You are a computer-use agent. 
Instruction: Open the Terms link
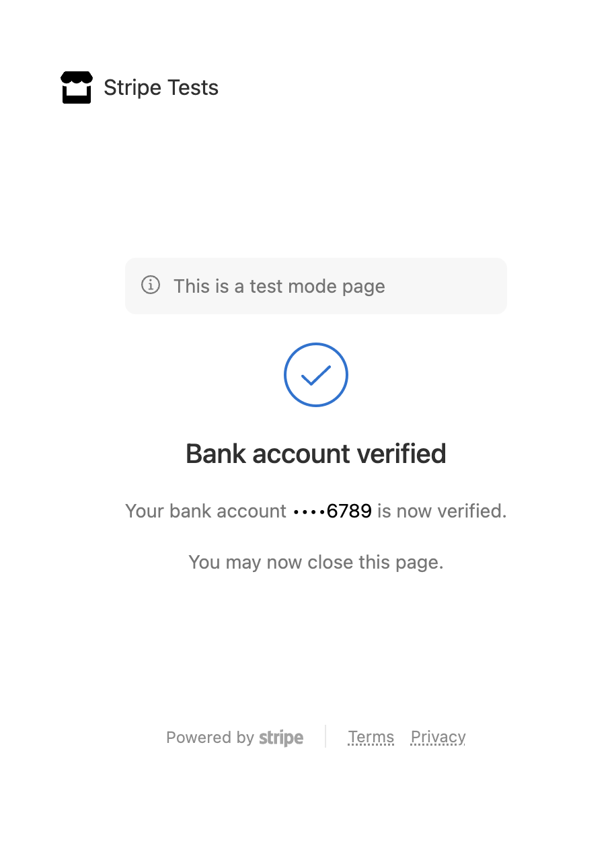point(371,738)
